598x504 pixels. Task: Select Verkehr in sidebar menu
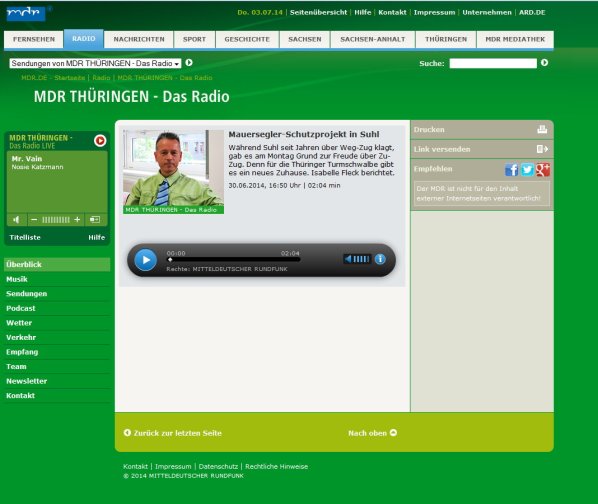click(57, 337)
